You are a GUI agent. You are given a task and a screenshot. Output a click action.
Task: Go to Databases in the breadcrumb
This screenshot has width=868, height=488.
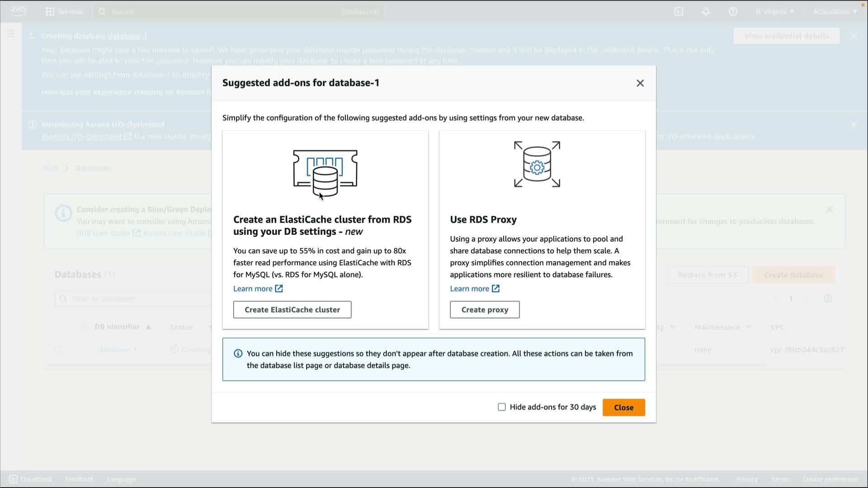(x=93, y=168)
